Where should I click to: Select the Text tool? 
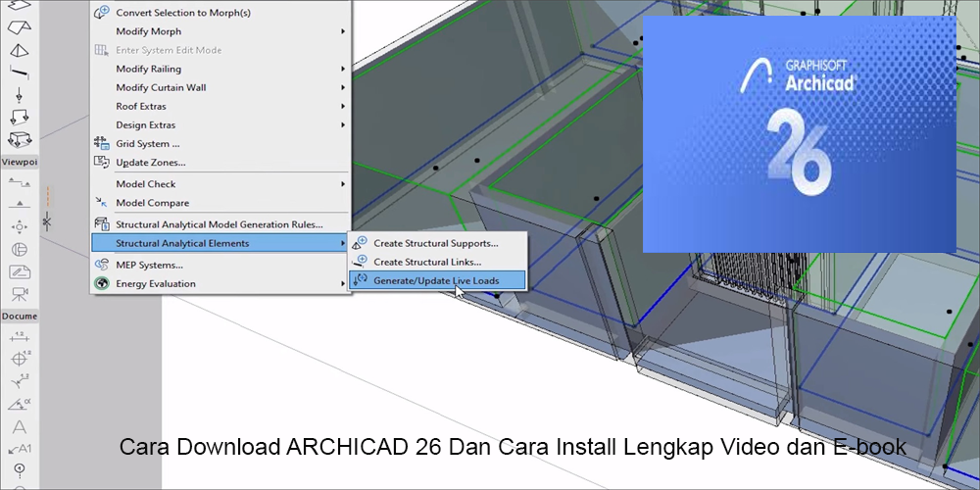click(x=20, y=427)
